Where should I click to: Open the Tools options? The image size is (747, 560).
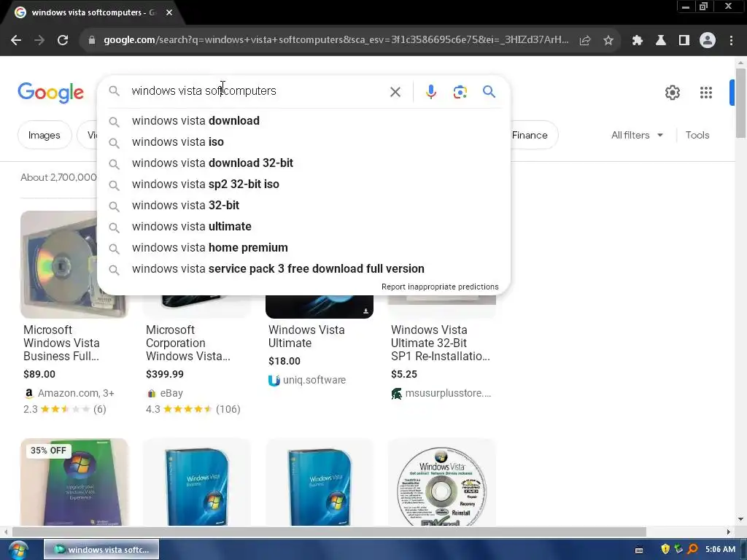[697, 135]
